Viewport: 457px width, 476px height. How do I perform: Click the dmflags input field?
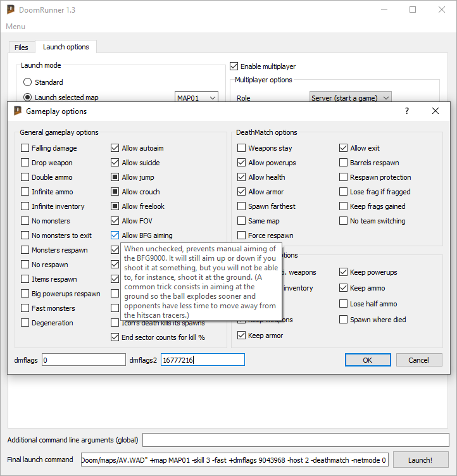(84, 360)
